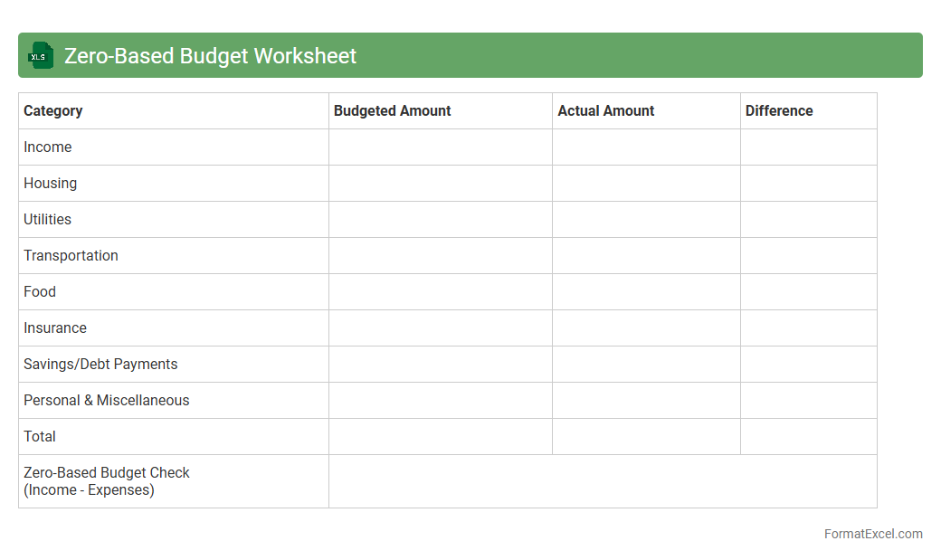941x560 pixels.
Task: Click the Utilities difference cell
Action: [808, 220]
